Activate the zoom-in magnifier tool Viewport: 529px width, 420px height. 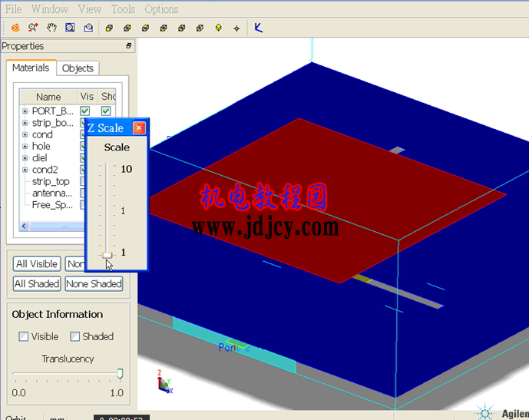[33, 28]
